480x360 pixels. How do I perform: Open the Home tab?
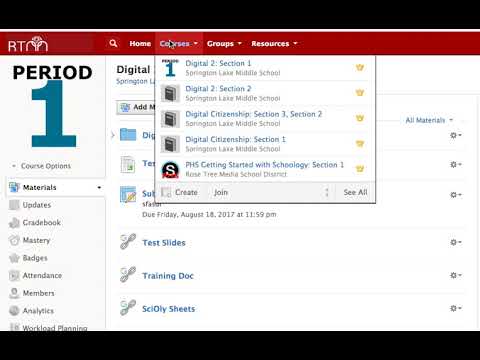coord(140,44)
